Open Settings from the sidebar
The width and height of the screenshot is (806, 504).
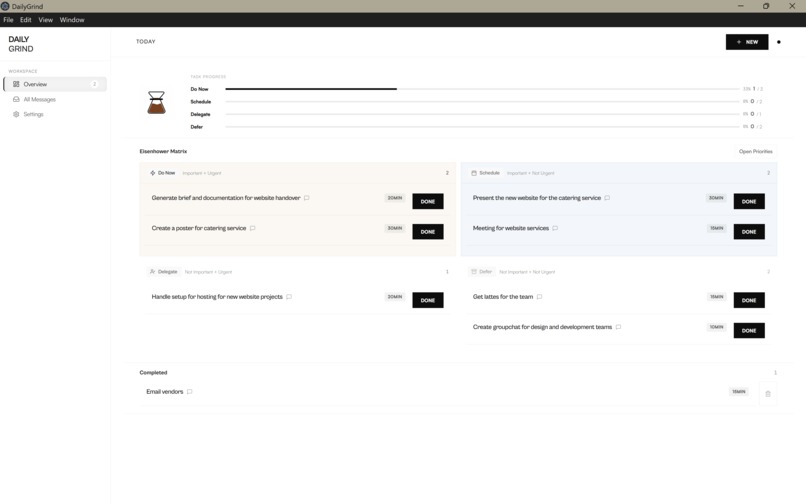click(x=55, y=114)
